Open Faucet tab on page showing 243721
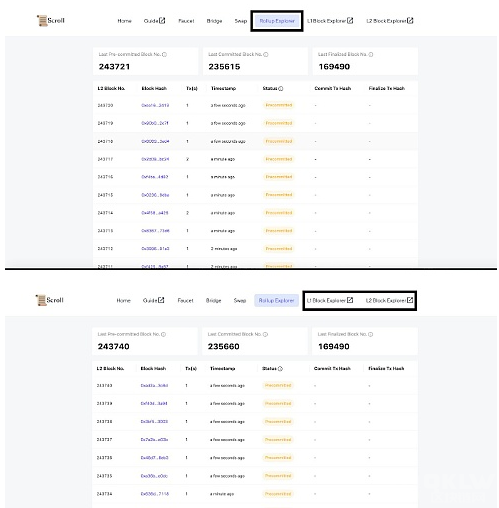This screenshot has height=508, width=499. coord(186,21)
